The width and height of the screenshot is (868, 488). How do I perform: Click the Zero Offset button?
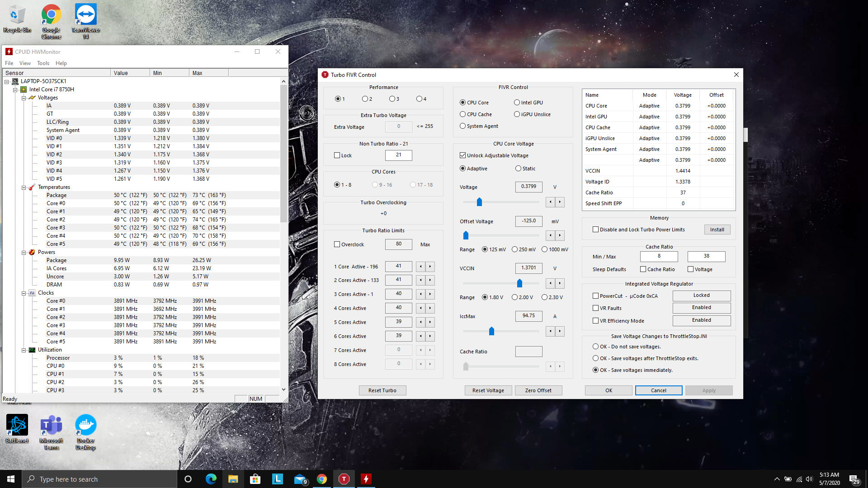coord(538,390)
